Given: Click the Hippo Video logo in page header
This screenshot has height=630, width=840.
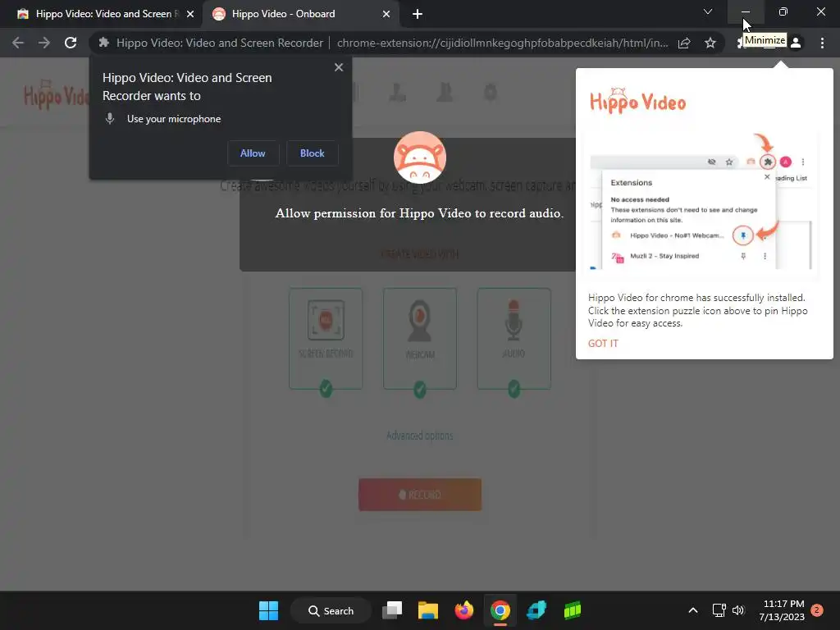Looking at the screenshot, I should pos(56,95).
